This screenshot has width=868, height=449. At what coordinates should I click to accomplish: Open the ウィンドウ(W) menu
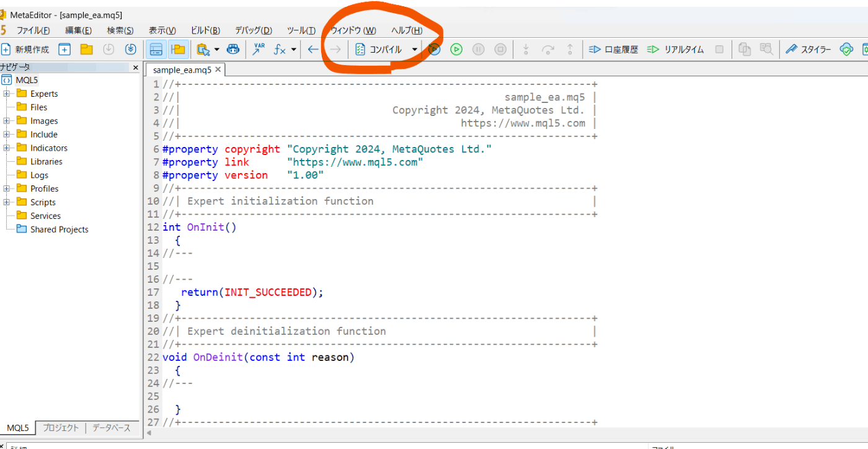(x=353, y=30)
